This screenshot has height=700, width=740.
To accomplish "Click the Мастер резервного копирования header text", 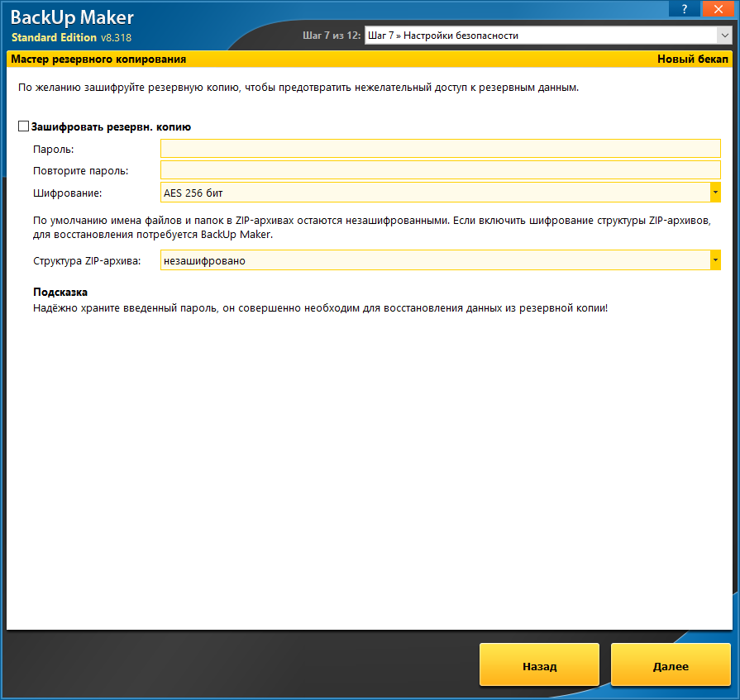I will tap(98, 59).
